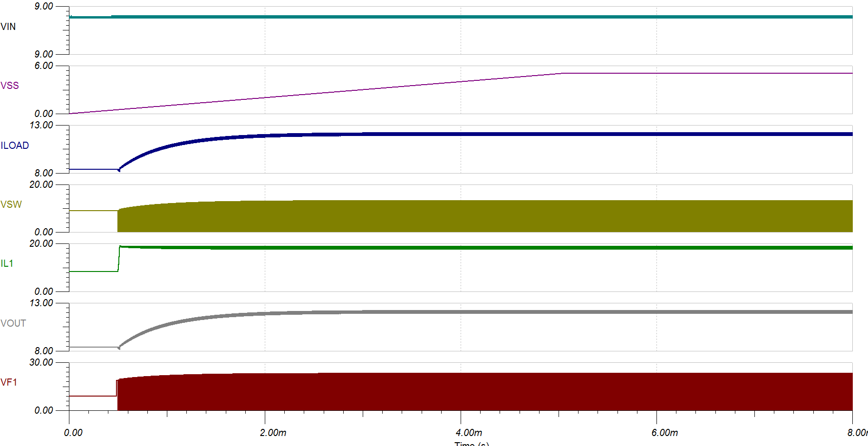Select the VIN signal label
Viewport: 868px width, 446px height.
8,27
